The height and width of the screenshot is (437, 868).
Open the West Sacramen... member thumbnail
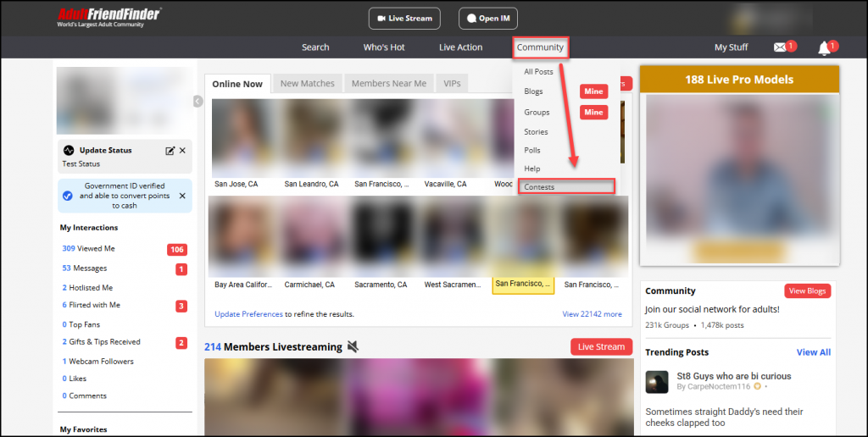click(x=453, y=237)
